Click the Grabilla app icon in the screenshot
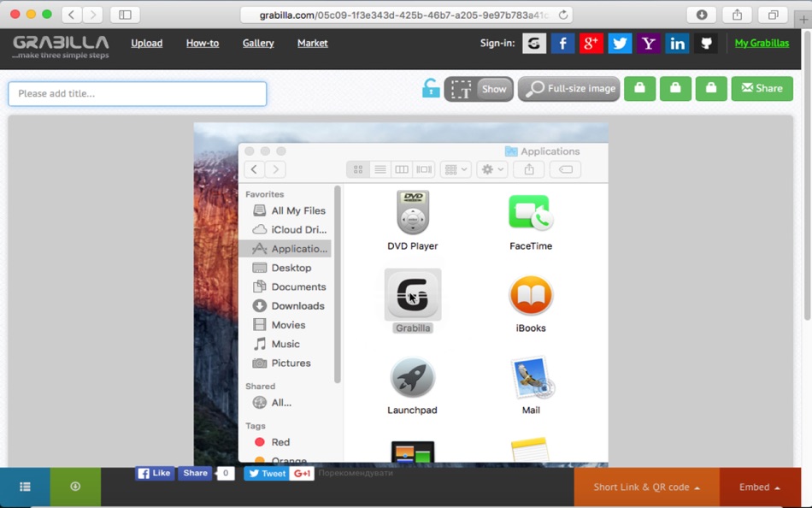Image resolution: width=812 pixels, height=508 pixels. [413, 294]
